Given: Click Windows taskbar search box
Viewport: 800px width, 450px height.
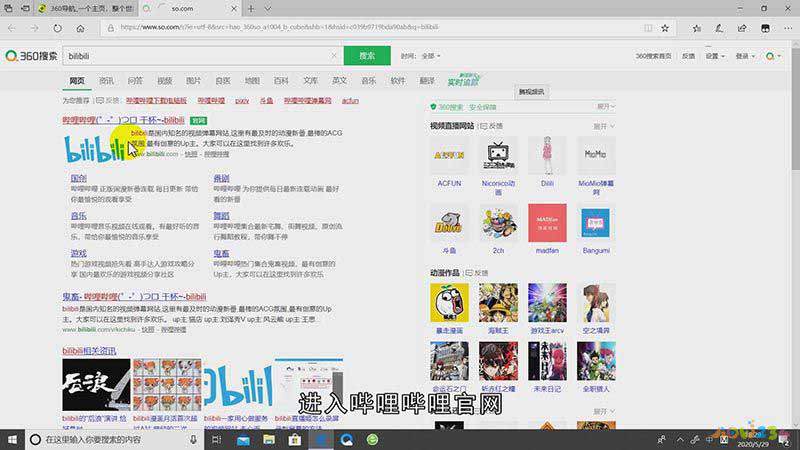Looking at the screenshot, I should click(x=113, y=439).
